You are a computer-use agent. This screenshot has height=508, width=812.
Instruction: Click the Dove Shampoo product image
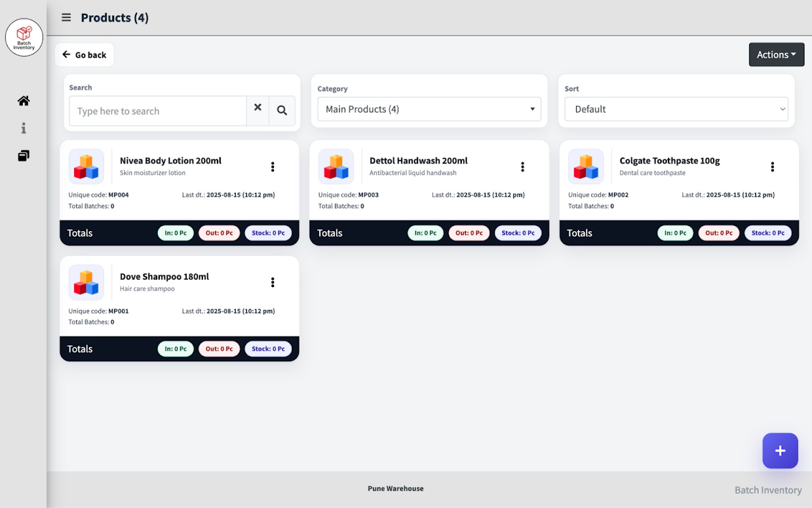click(x=86, y=283)
